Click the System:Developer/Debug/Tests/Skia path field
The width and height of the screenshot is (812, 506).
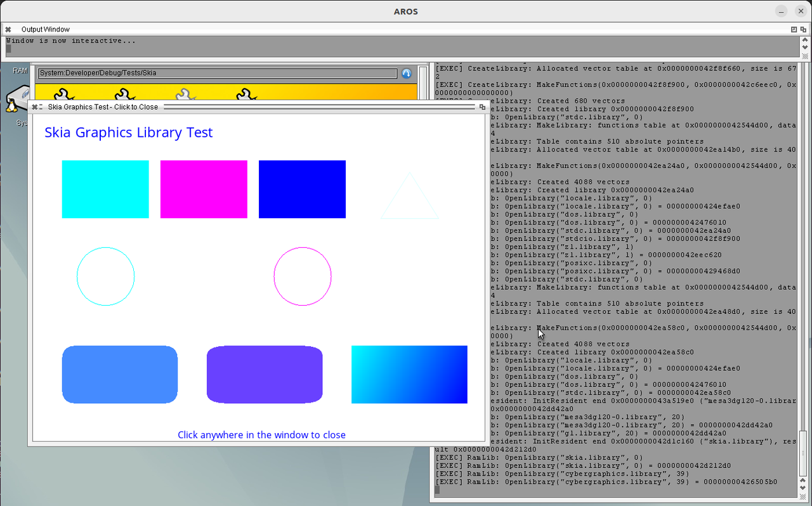point(217,73)
